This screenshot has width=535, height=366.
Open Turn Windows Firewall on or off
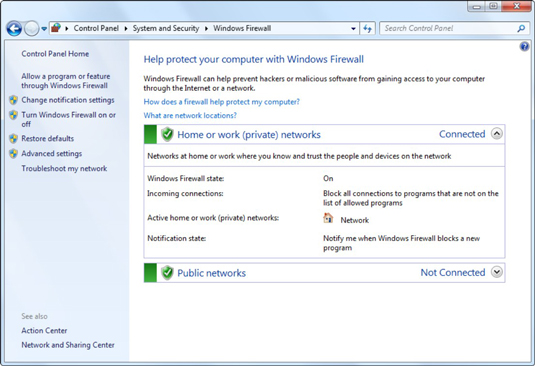69,119
